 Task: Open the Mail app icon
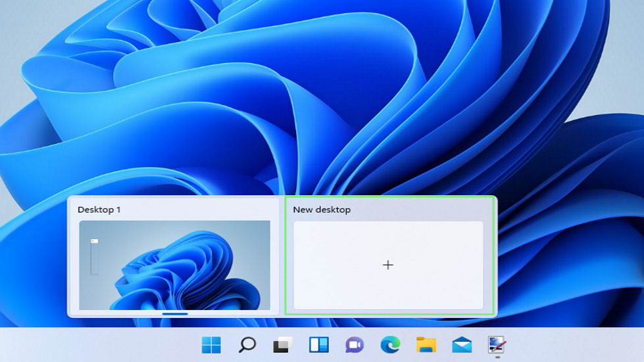462,345
